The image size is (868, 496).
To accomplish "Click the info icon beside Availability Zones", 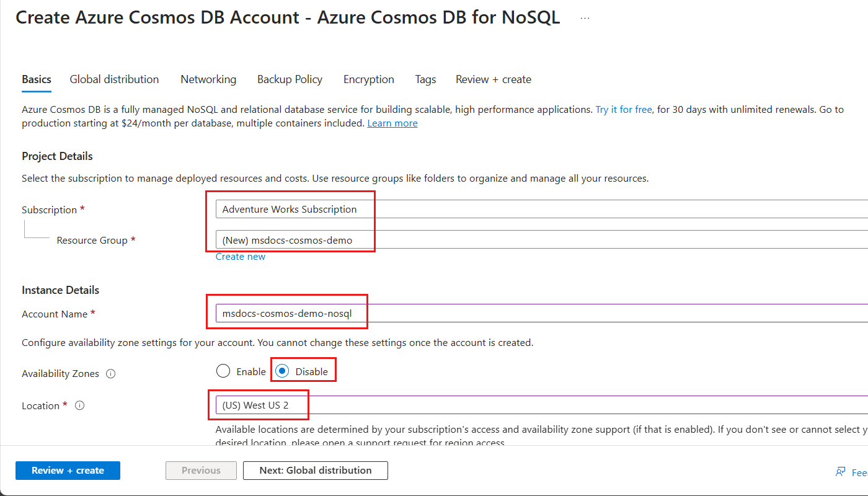I will 110,373.
